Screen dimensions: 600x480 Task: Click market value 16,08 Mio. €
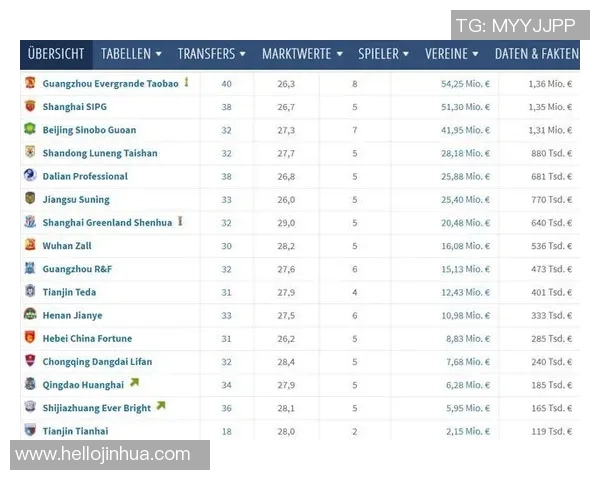[465, 246]
